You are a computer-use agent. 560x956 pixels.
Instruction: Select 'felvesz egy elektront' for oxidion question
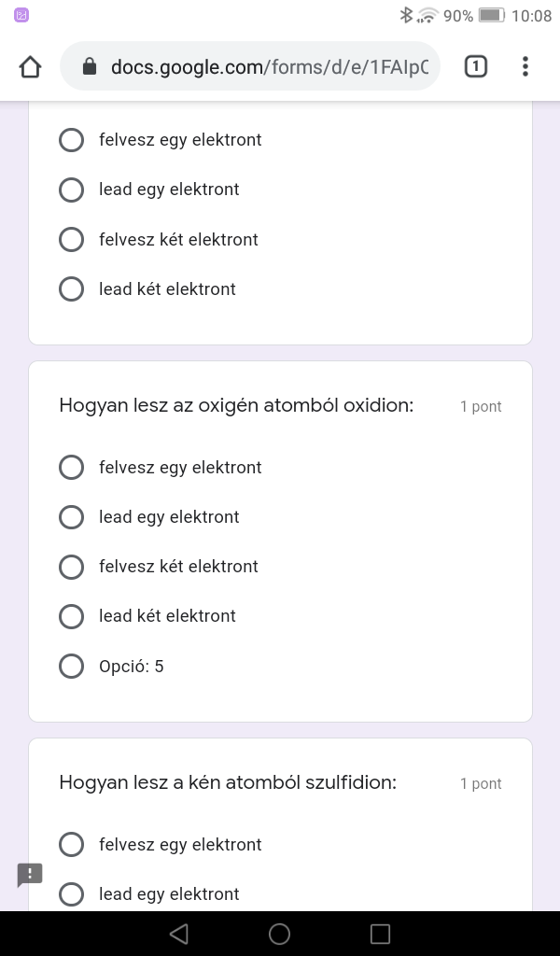72,468
